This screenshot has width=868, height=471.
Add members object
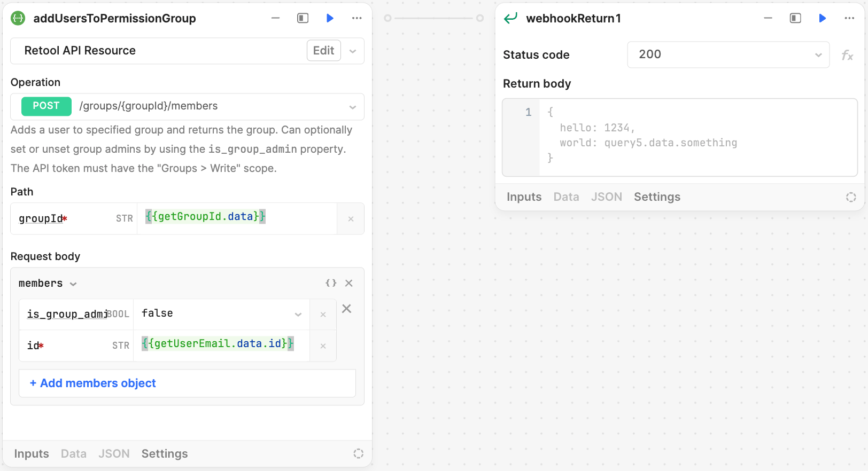(x=187, y=383)
